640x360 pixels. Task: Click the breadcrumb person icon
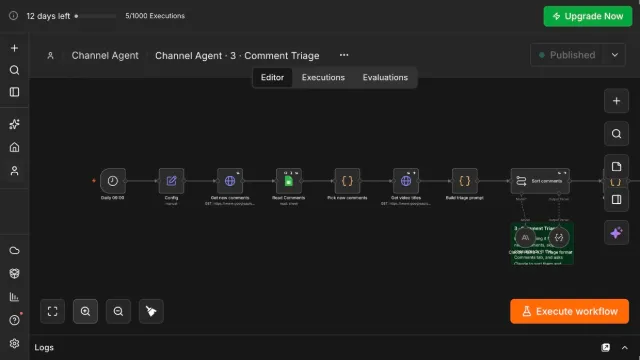50,56
